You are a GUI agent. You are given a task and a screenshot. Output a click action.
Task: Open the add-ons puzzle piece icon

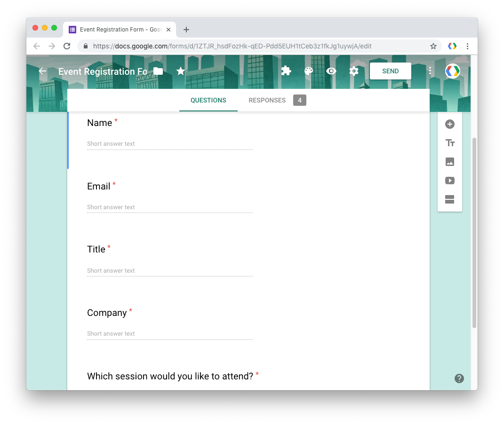(286, 71)
